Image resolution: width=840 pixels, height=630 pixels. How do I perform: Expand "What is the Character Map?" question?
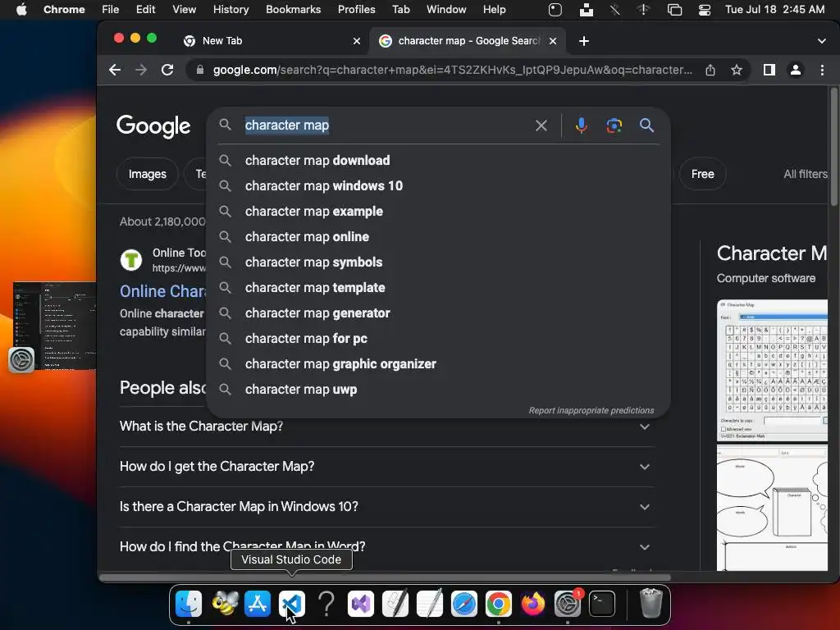(386, 427)
